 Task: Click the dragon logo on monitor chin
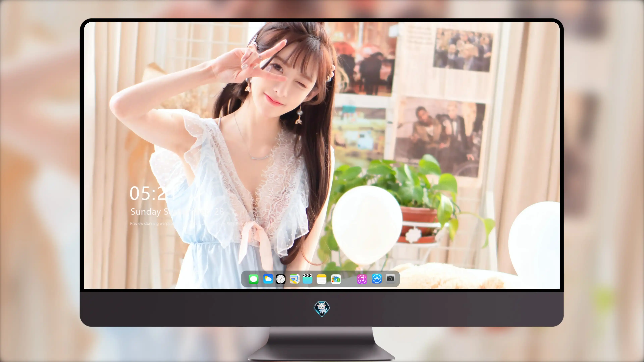322,309
